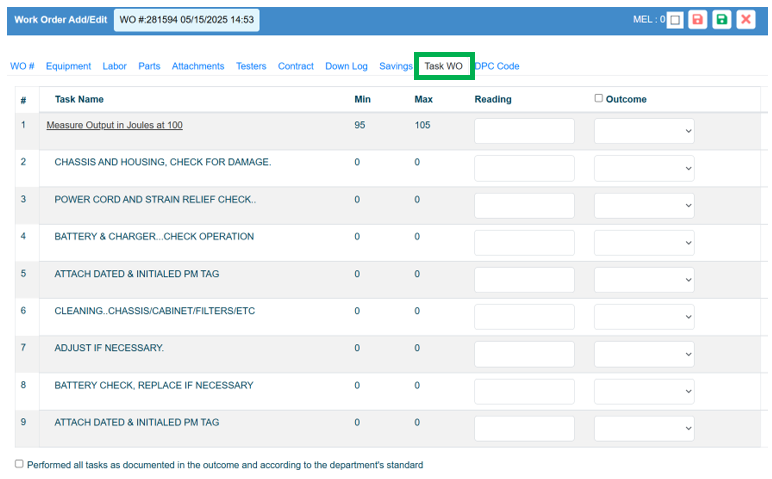Image resolution: width=772 pixels, height=479 pixels.
Task: Focus Reading field for Battery Check task
Action: pos(524,391)
